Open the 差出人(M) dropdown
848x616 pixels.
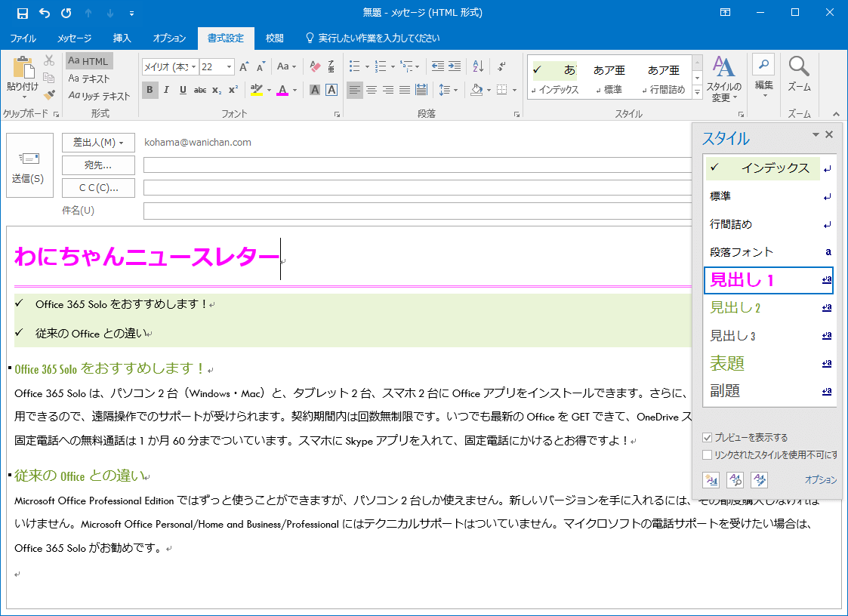[x=98, y=142]
